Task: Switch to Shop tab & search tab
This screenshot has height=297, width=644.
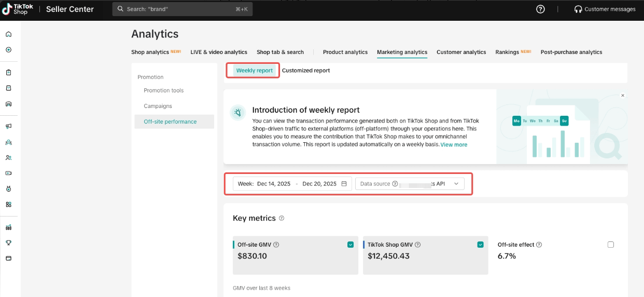Action: (x=280, y=52)
